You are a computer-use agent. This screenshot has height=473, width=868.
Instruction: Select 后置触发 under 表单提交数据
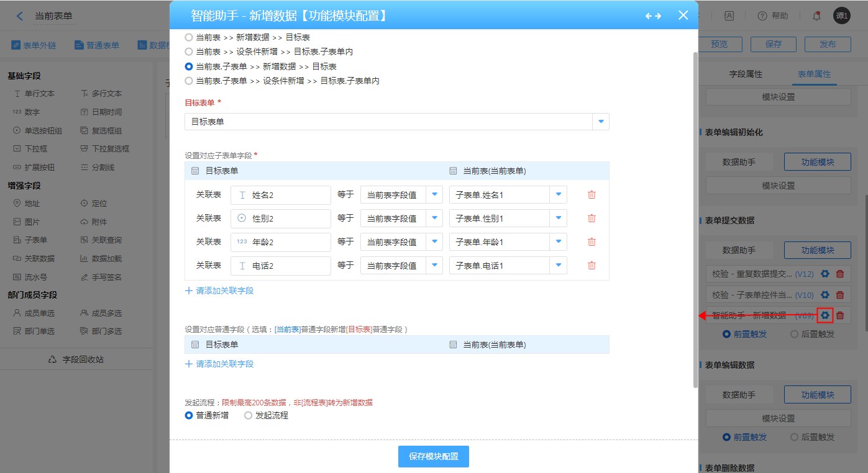(x=794, y=334)
